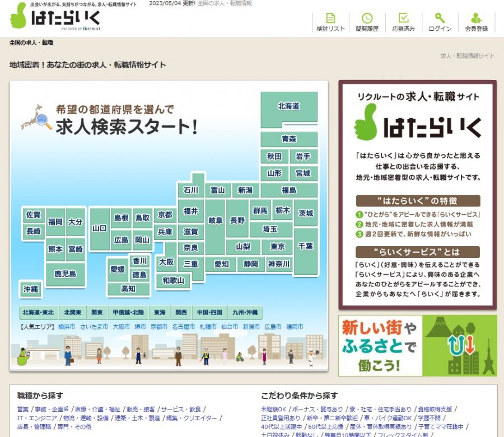
Task: Open 車・バイク通勤OK condition link
Action: [x=388, y=418]
